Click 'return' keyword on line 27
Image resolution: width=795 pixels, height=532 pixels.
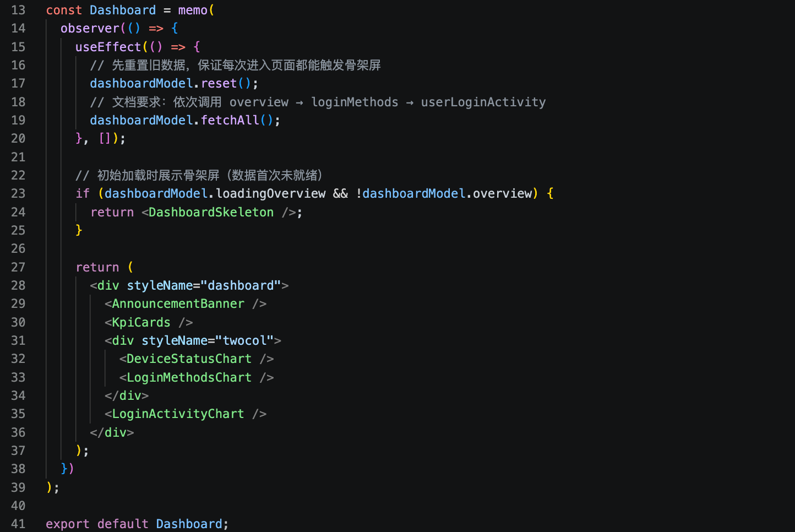(x=97, y=267)
